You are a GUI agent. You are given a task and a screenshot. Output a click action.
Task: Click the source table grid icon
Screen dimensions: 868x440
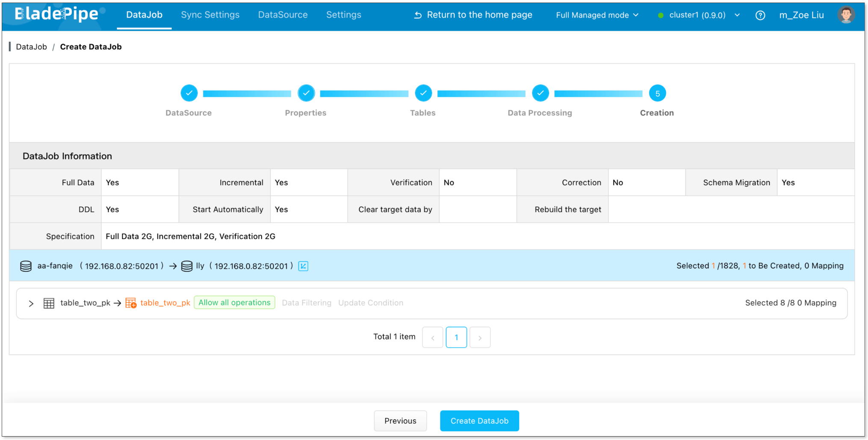pyautogui.click(x=49, y=303)
